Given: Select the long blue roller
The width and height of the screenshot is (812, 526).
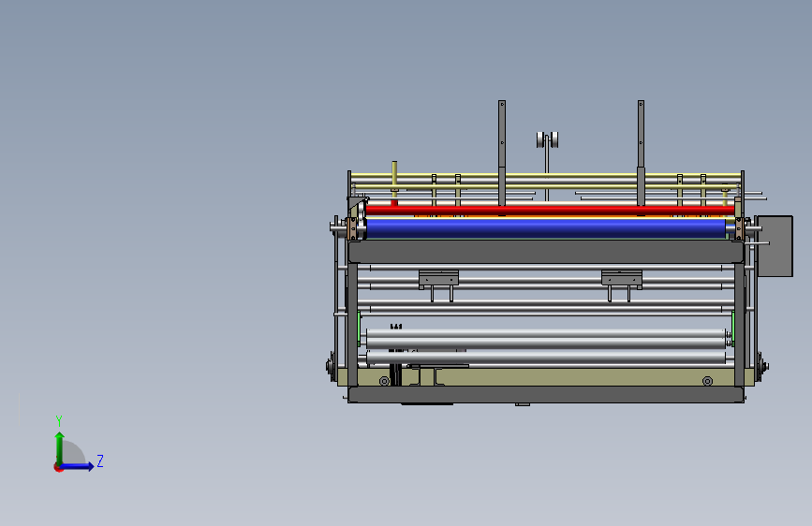Looking at the screenshot, I should (546, 228).
